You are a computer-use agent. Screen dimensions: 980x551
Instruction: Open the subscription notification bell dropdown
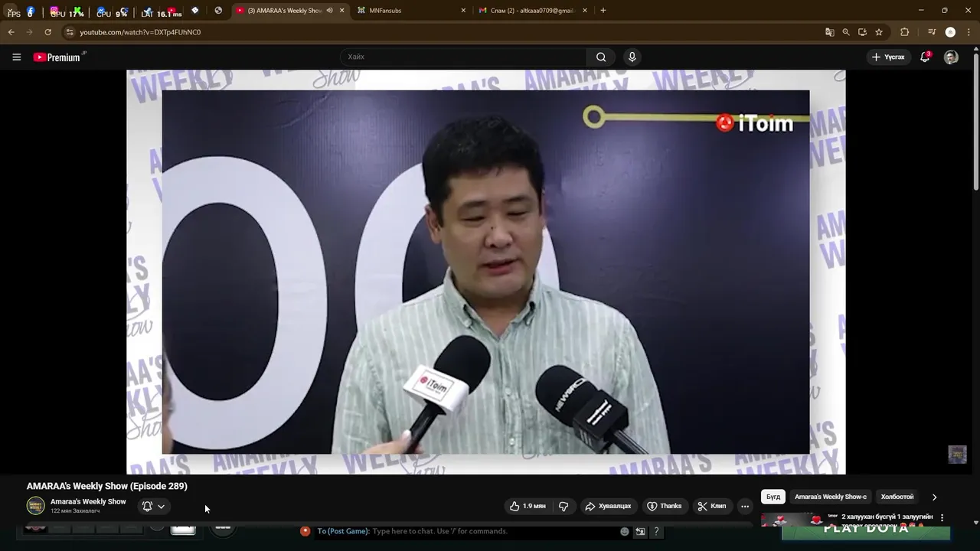[x=154, y=506]
